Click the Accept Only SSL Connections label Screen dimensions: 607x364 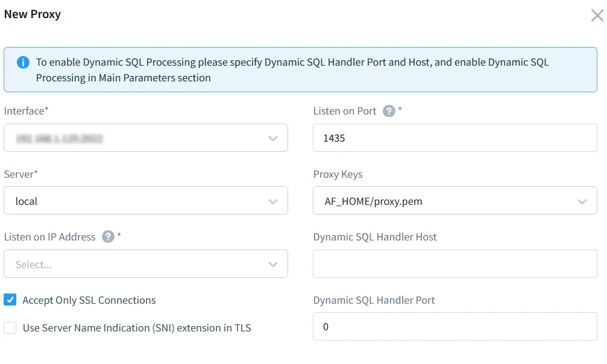89,300
